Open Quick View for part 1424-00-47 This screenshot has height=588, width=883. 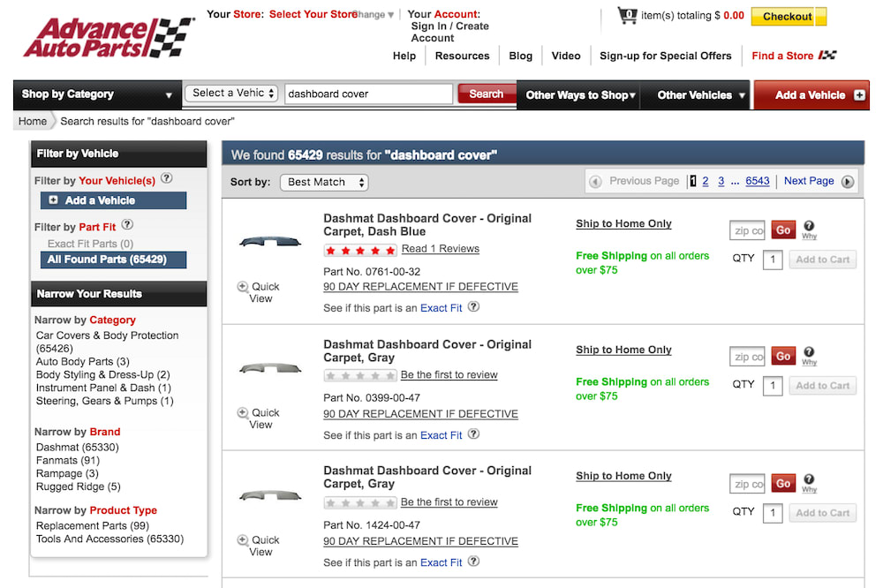pyautogui.click(x=259, y=546)
